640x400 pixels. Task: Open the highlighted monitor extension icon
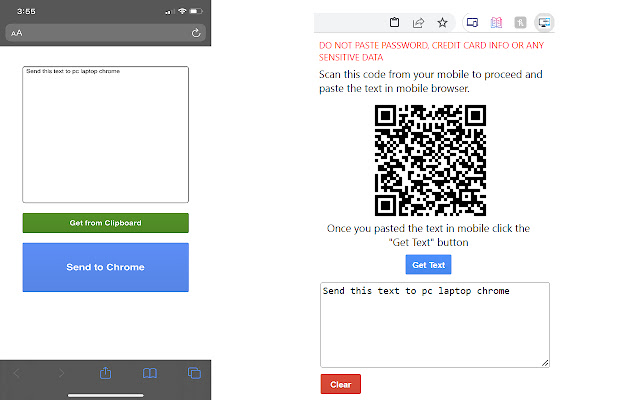point(544,22)
